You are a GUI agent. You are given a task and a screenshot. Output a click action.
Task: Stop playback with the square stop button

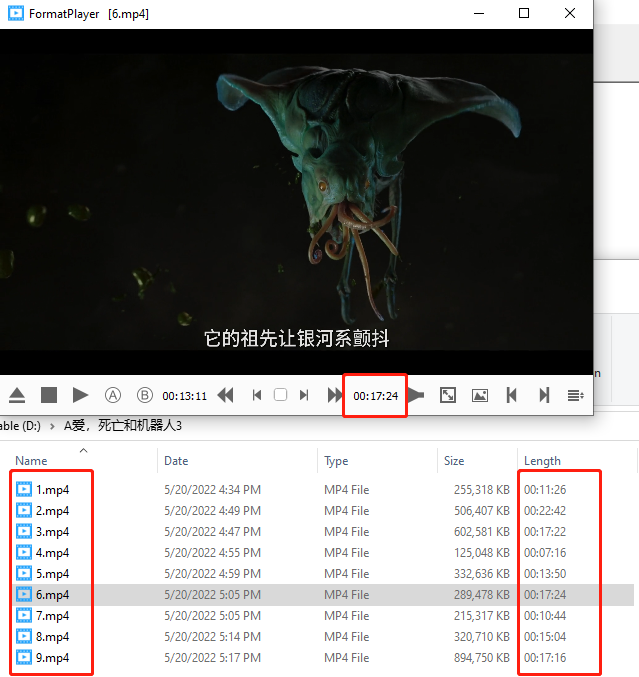coord(49,395)
